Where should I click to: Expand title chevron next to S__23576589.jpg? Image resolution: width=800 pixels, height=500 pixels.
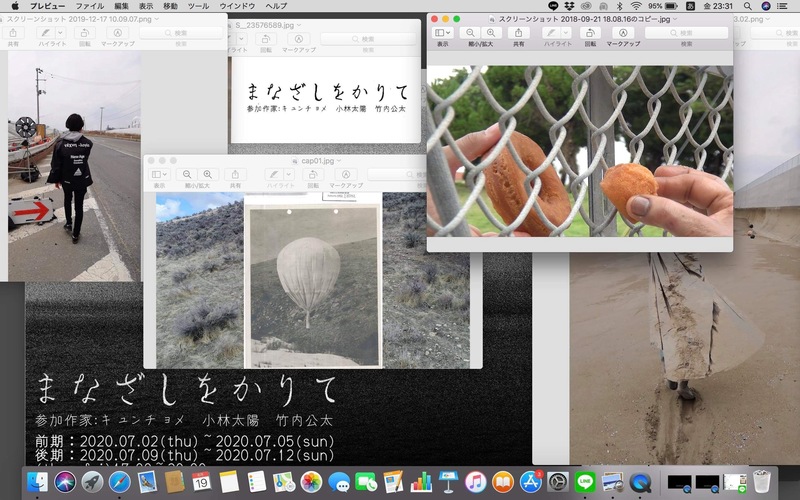tap(299, 25)
